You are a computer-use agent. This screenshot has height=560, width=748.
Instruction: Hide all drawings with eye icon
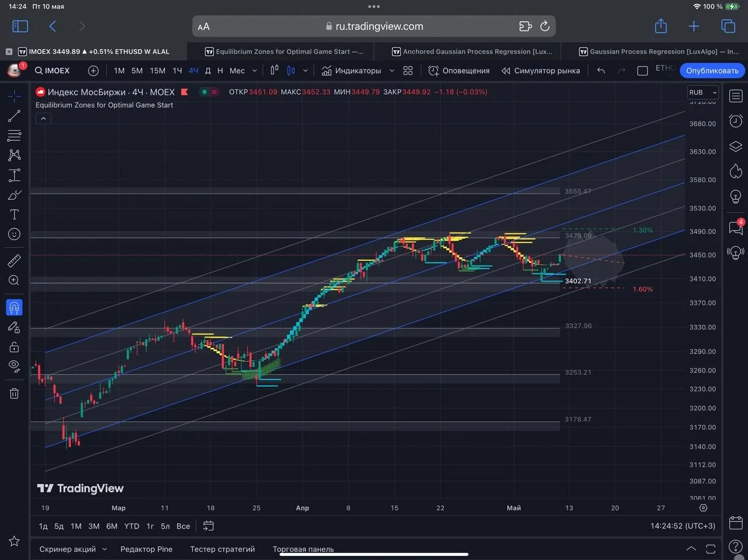[15, 366]
